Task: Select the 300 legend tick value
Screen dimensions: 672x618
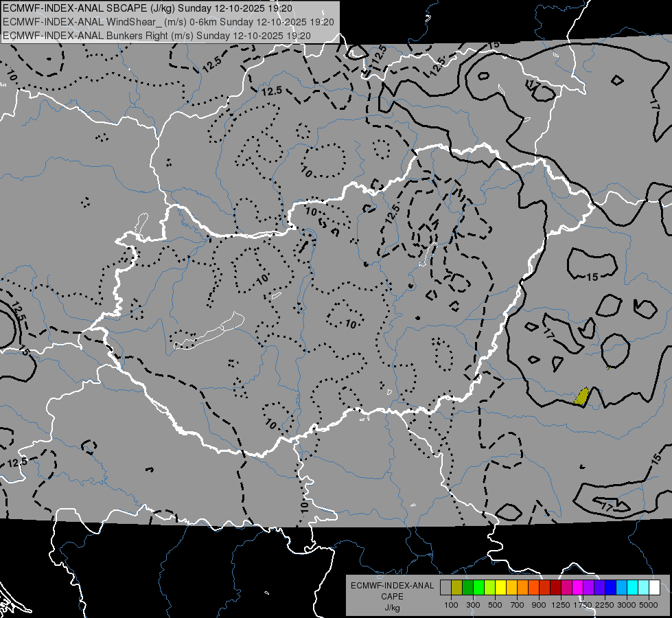Action: [x=473, y=605]
